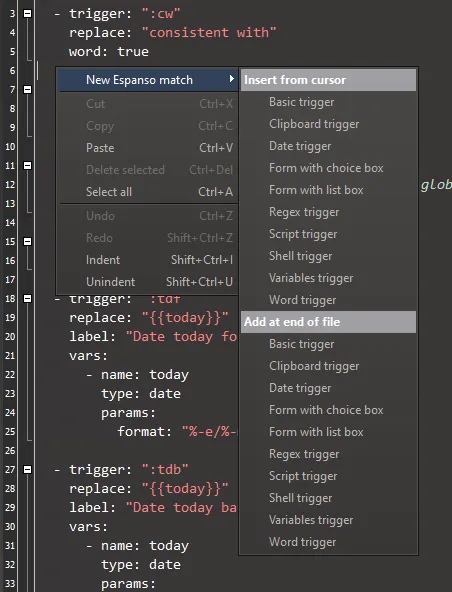Screen dimensions: 452x592
Task: Collapse the code fold at line 18
Action: click(28, 298)
